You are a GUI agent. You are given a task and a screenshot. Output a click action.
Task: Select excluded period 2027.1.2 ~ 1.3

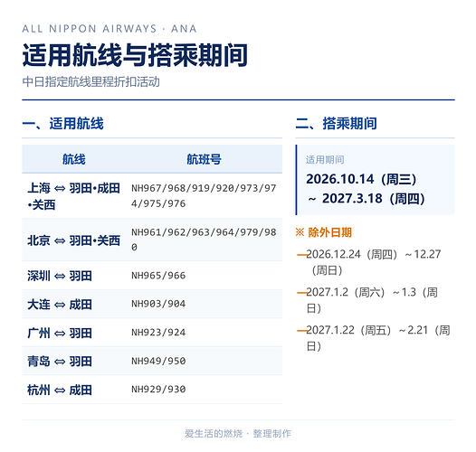click(x=372, y=300)
